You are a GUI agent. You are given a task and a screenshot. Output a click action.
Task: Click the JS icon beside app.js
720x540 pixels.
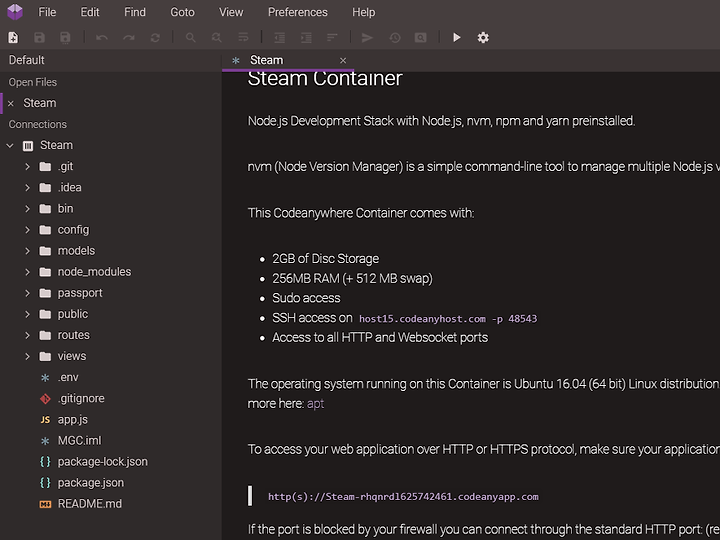pyautogui.click(x=45, y=420)
